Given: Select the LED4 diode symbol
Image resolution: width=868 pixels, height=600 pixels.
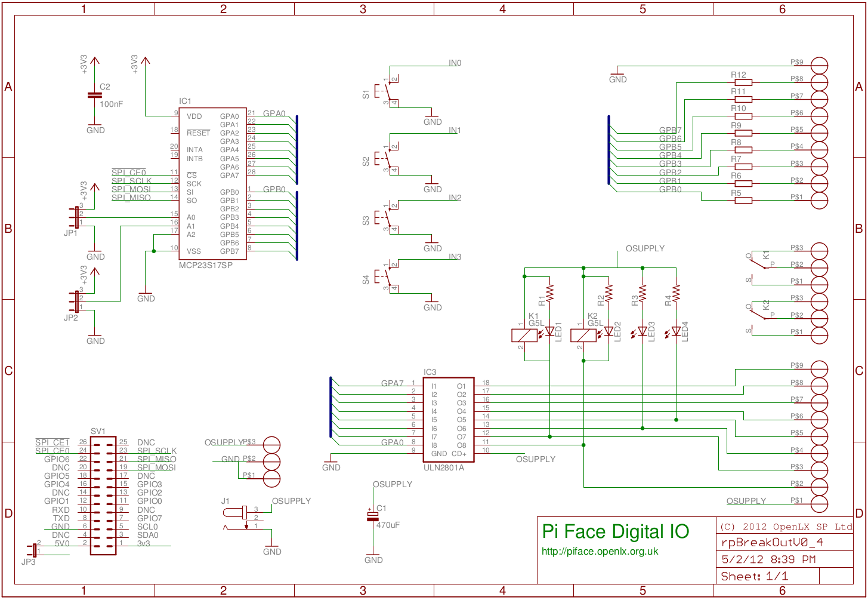Looking at the screenshot, I should pyautogui.click(x=676, y=331).
